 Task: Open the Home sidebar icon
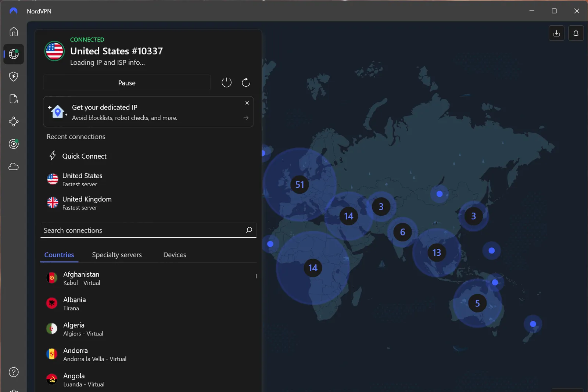tap(14, 32)
